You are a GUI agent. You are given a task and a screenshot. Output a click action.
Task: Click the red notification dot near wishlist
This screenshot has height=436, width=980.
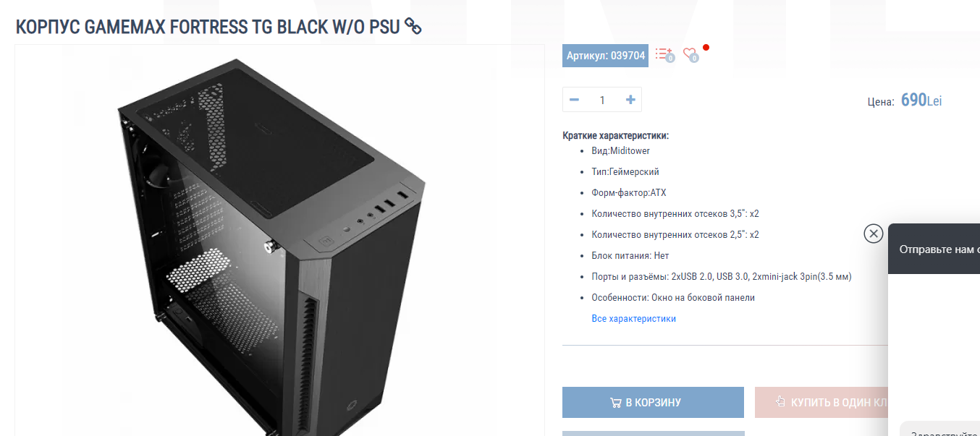pyautogui.click(x=706, y=48)
